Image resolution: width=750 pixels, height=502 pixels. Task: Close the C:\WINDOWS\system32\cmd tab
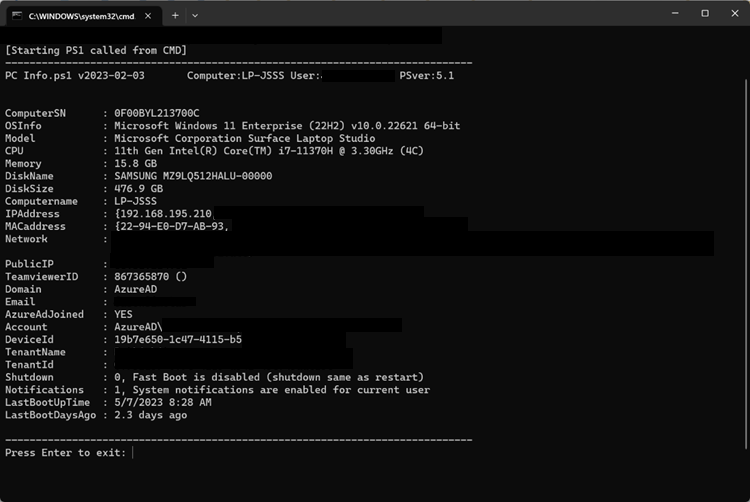click(x=147, y=16)
